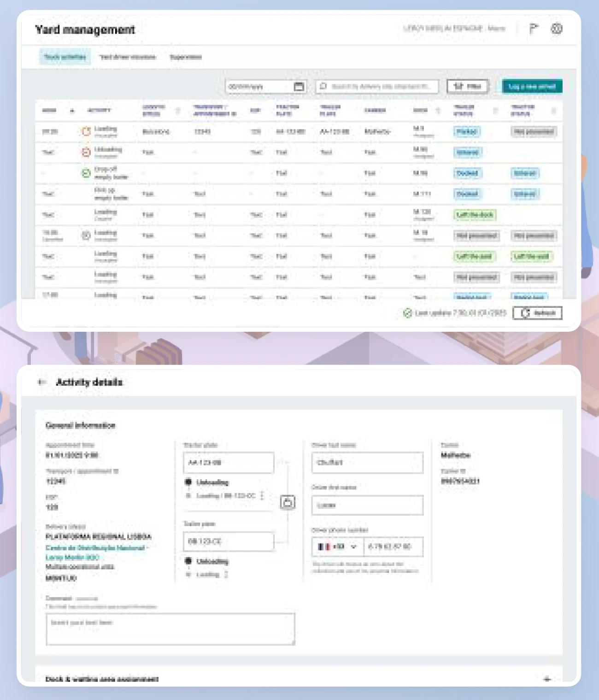Open the three-dot menu beside trailer Loading step
The image size is (599, 700).
coord(226,575)
